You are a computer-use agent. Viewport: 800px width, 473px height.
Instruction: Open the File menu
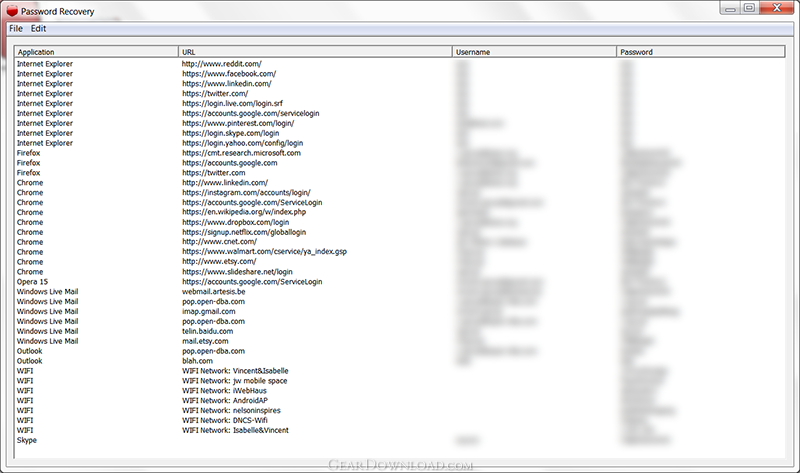click(x=16, y=29)
